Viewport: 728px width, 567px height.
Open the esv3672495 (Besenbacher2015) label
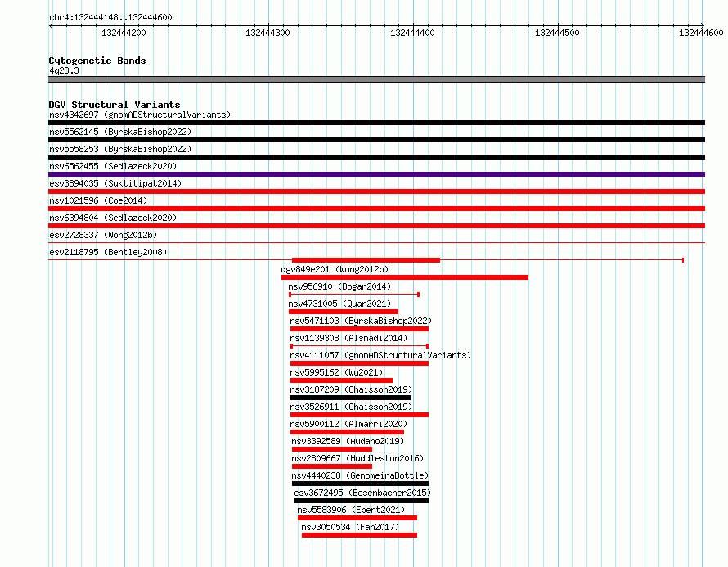362,493
